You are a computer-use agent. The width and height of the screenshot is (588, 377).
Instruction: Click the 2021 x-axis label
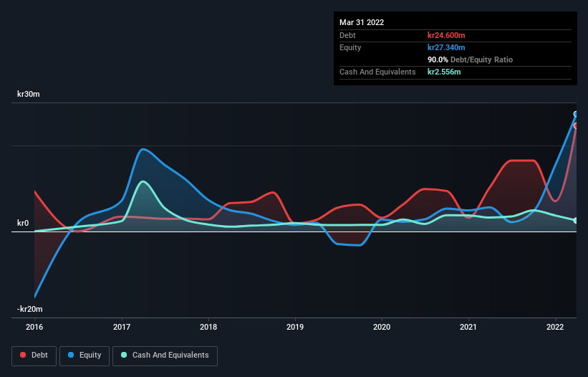468,327
